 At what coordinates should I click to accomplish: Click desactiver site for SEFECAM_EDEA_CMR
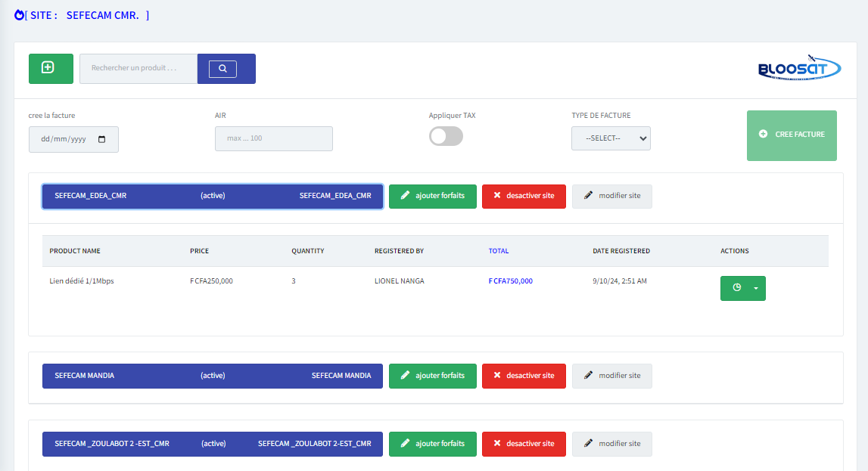(524, 197)
